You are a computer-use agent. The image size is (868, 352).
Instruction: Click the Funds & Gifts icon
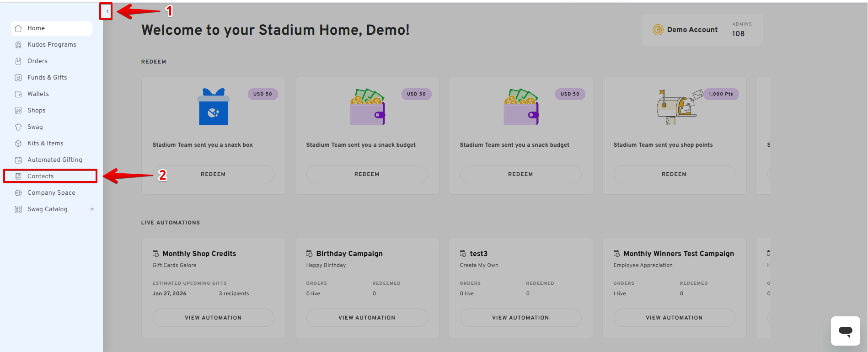point(18,78)
